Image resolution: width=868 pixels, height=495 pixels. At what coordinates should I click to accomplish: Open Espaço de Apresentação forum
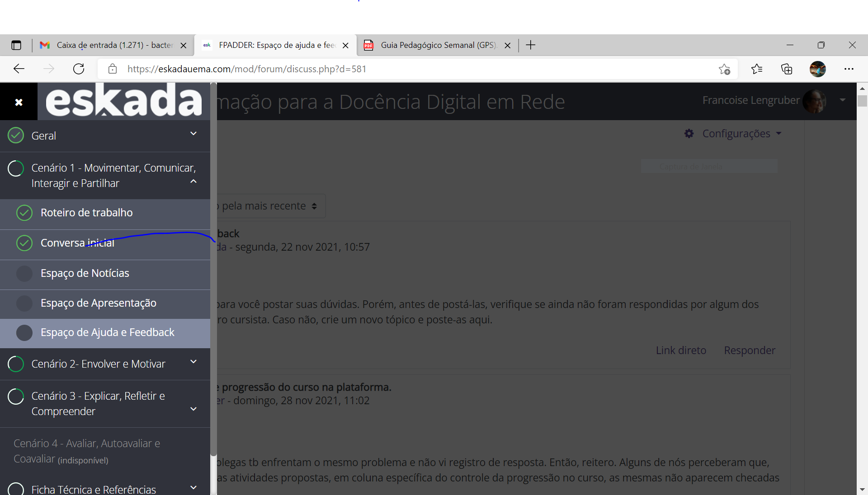pyautogui.click(x=98, y=303)
